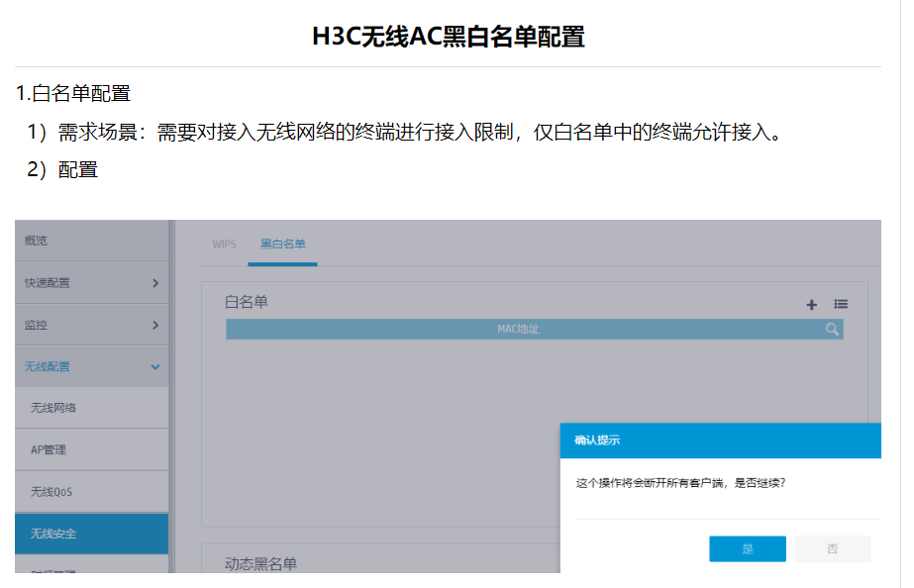Click the dialog message 这个操作将会断开所有客户端
This screenshot has width=914, height=588.
(650, 483)
